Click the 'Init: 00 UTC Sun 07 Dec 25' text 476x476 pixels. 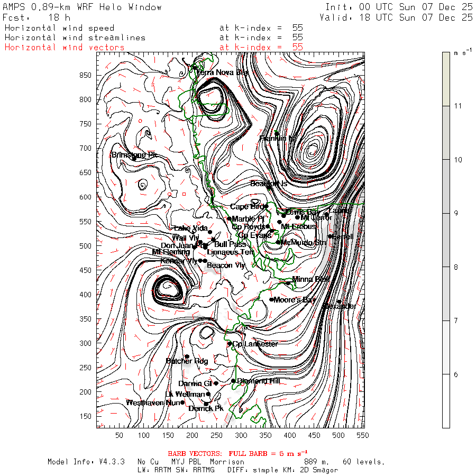tap(399, 7)
